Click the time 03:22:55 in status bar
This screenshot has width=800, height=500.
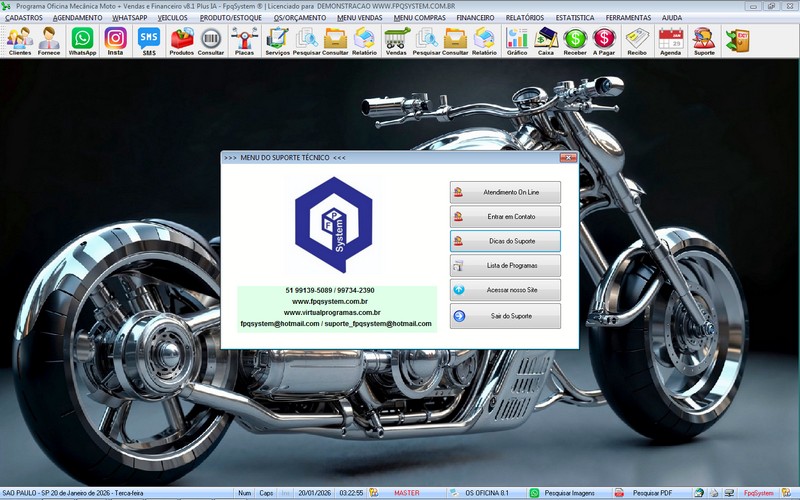(x=351, y=493)
